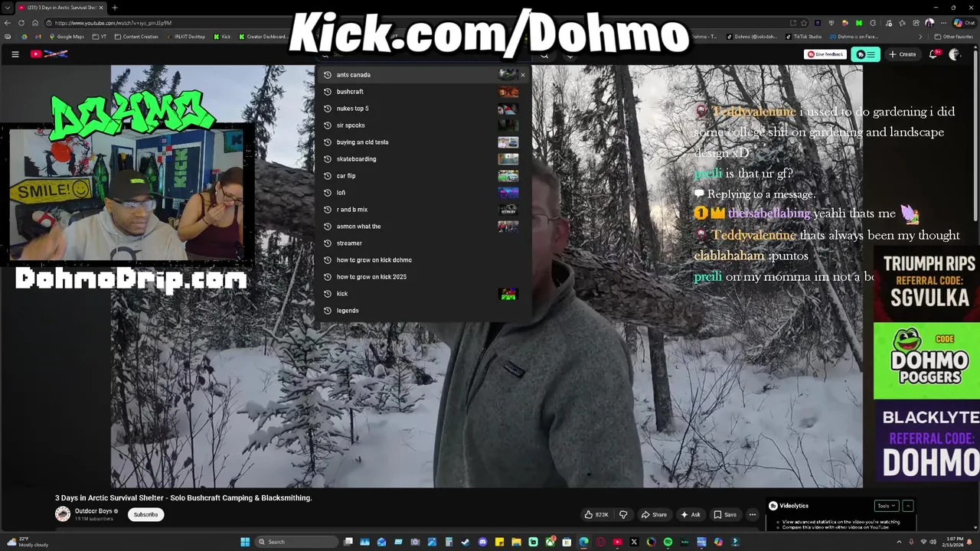Select 'sir spooks' search suggestion
This screenshot has height=551, width=980.
click(423, 126)
